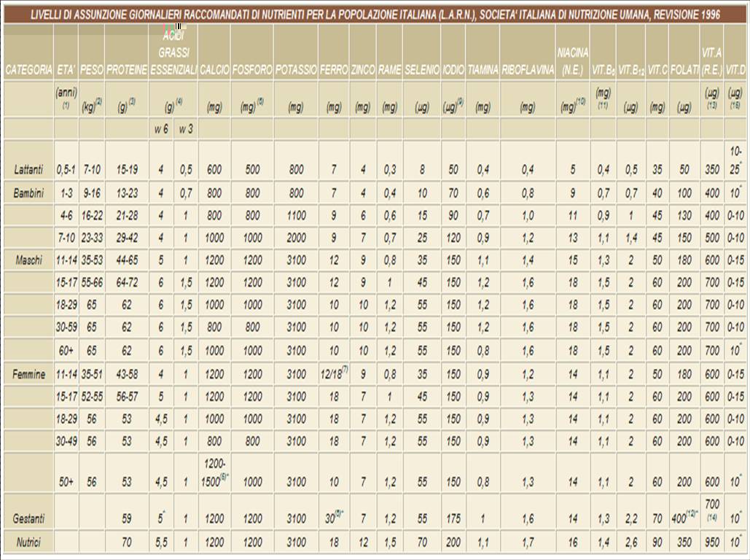Select the w 3 fatty acid subheader
Viewport: 750px width, 560px height.
pos(186,129)
